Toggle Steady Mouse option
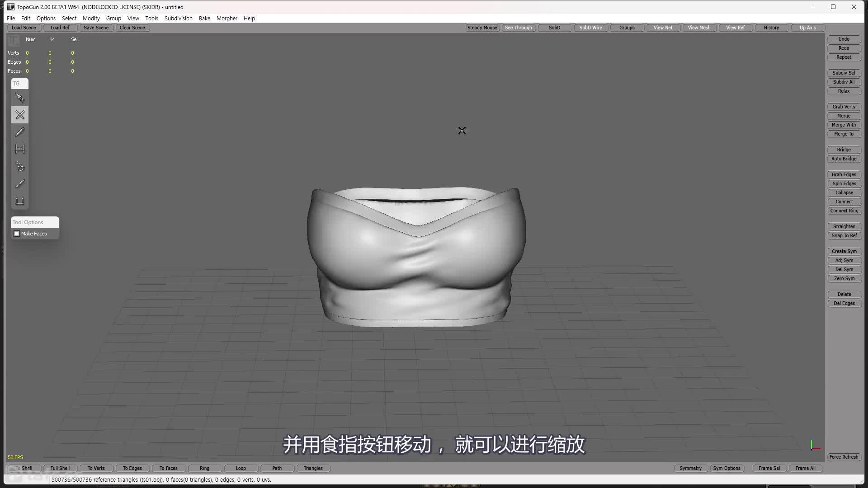 pyautogui.click(x=482, y=28)
